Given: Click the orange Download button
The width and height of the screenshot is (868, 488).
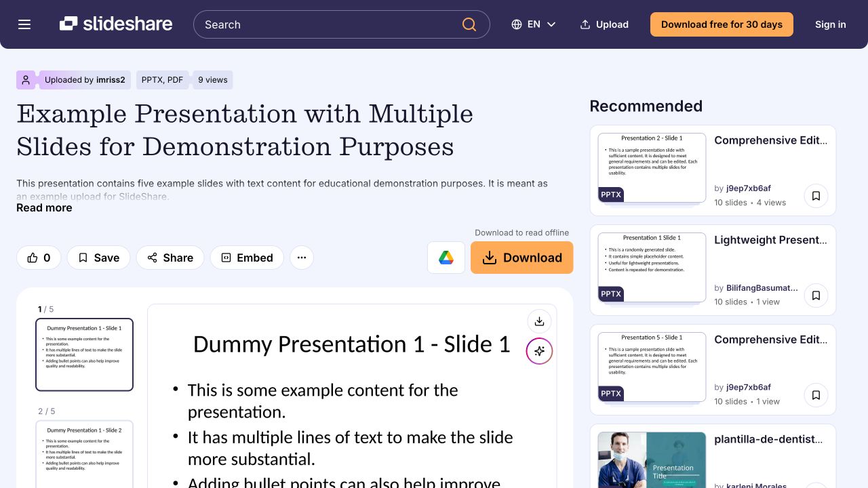Looking at the screenshot, I should pyautogui.click(x=522, y=258).
